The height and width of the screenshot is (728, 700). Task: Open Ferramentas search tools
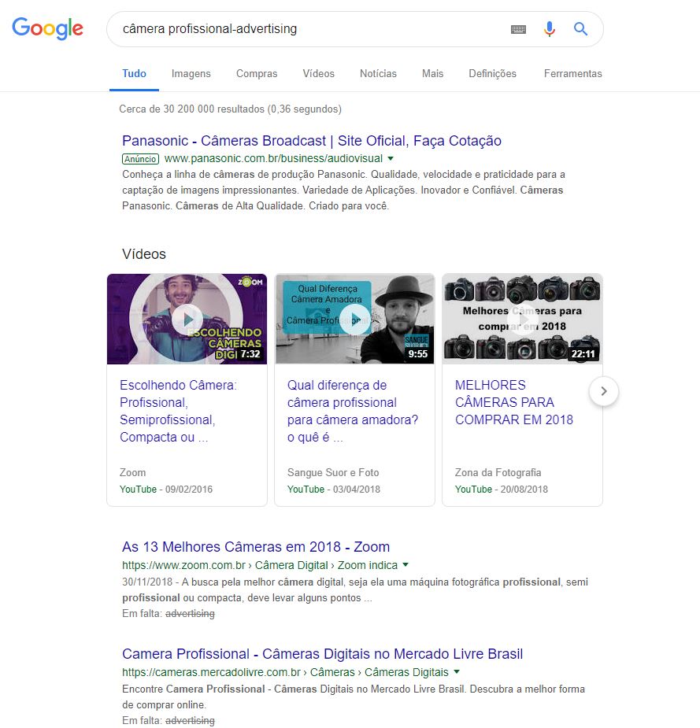[x=572, y=73]
